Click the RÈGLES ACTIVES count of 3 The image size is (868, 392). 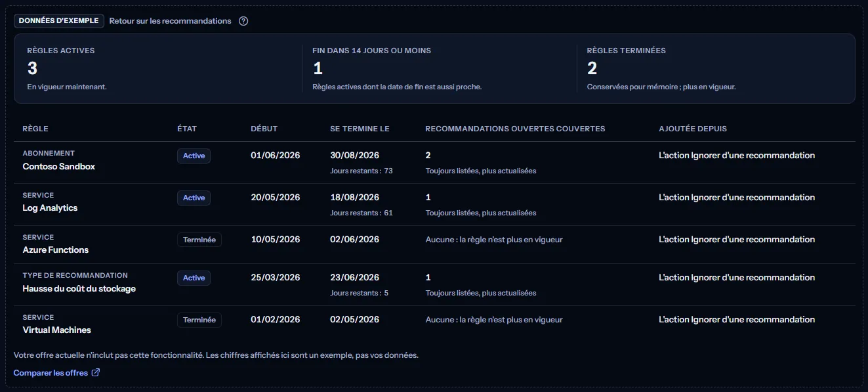(x=32, y=68)
